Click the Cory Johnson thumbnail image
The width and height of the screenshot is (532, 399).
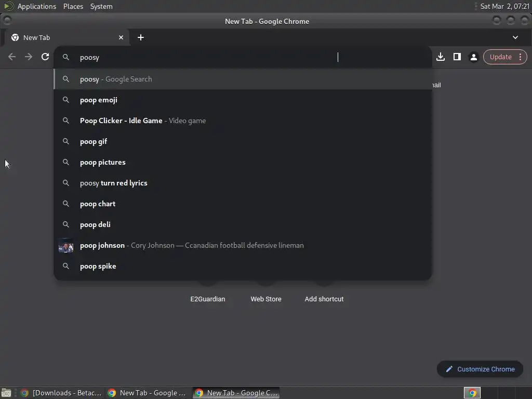pyautogui.click(x=66, y=245)
